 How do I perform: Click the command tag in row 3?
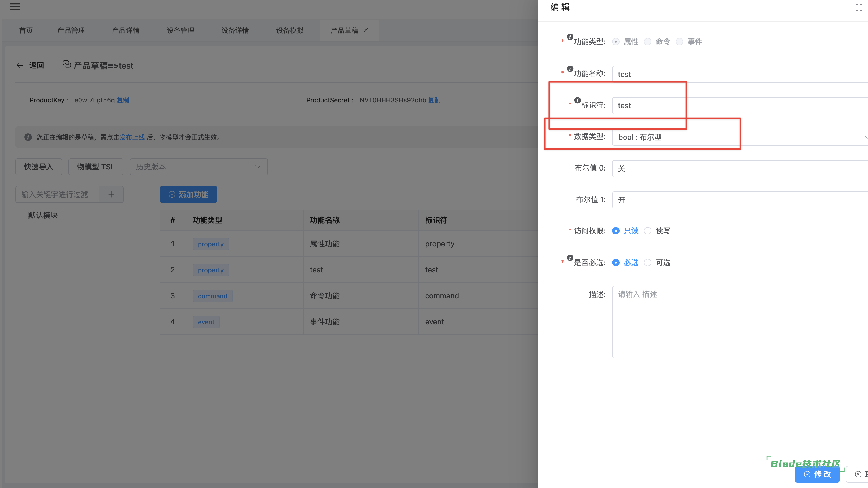pos(213,296)
